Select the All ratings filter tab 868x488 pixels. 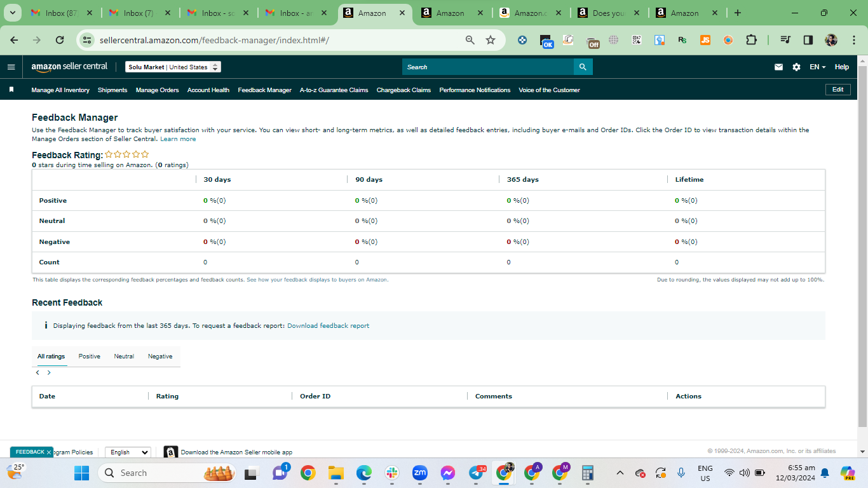point(51,356)
